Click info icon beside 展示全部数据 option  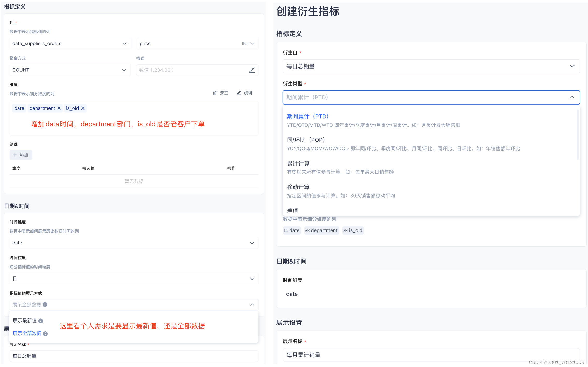coord(45,334)
